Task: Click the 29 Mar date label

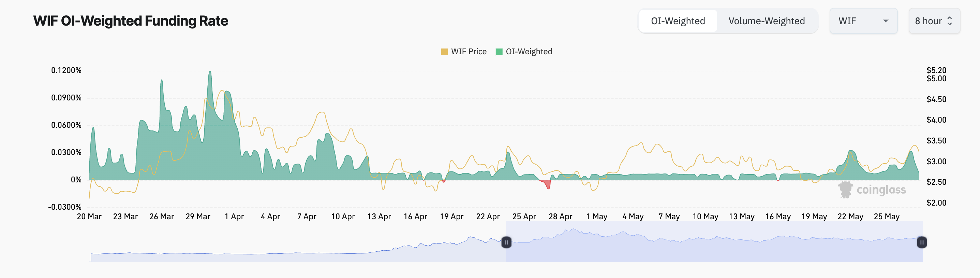Action: [198, 217]
